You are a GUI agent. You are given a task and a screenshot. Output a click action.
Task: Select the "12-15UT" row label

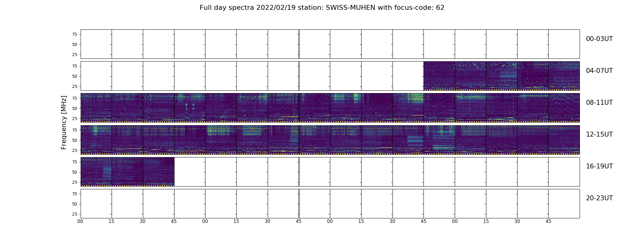click(x=599, y=134)
